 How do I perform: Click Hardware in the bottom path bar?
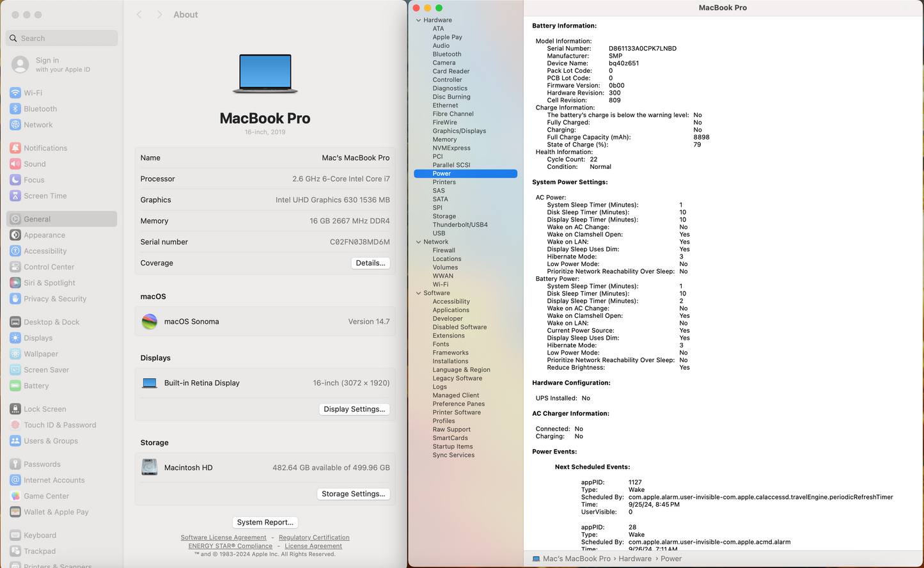634,558
